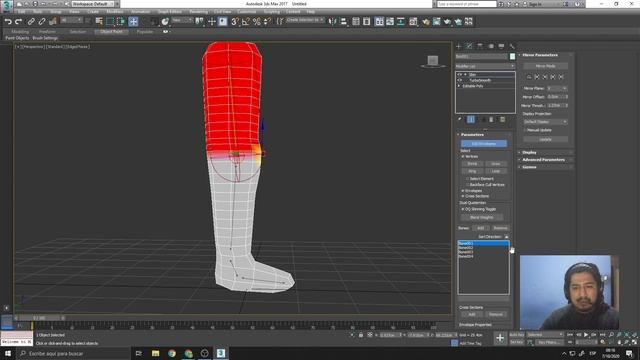
Task: Click the Blend Weights button
Action: tap(482, 218)
